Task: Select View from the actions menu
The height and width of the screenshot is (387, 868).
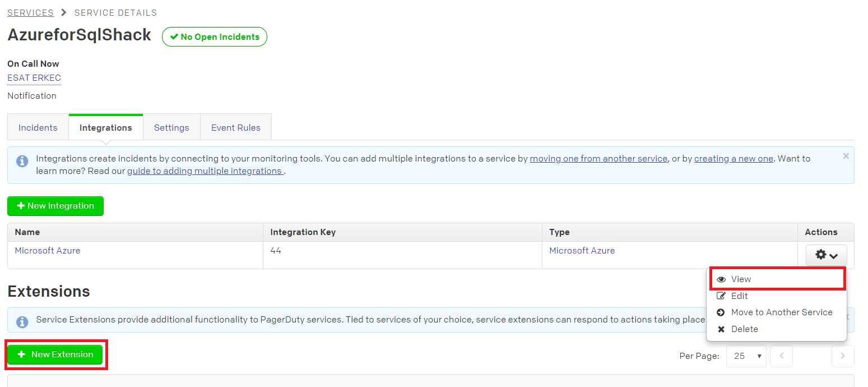Action: tap(741, 279)
